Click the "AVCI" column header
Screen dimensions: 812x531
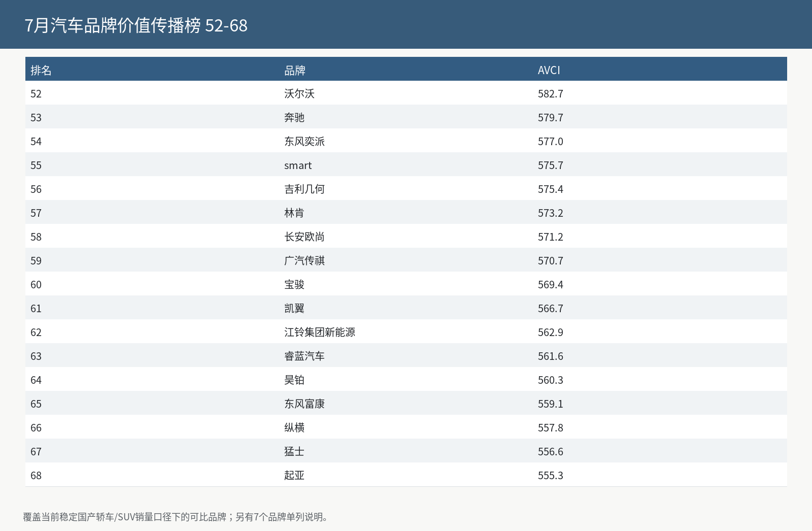[x=549, y=70]
